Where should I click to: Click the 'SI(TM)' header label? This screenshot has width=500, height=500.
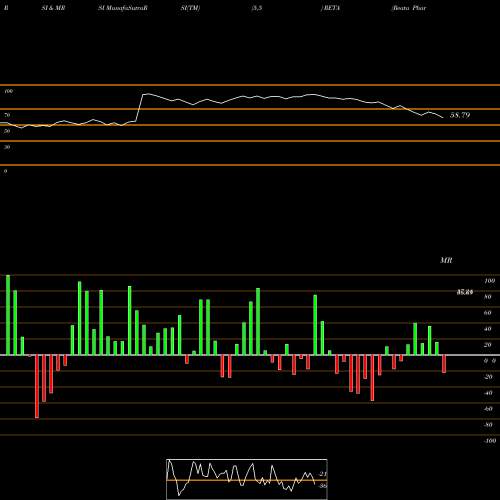click(x=190, y=8)
